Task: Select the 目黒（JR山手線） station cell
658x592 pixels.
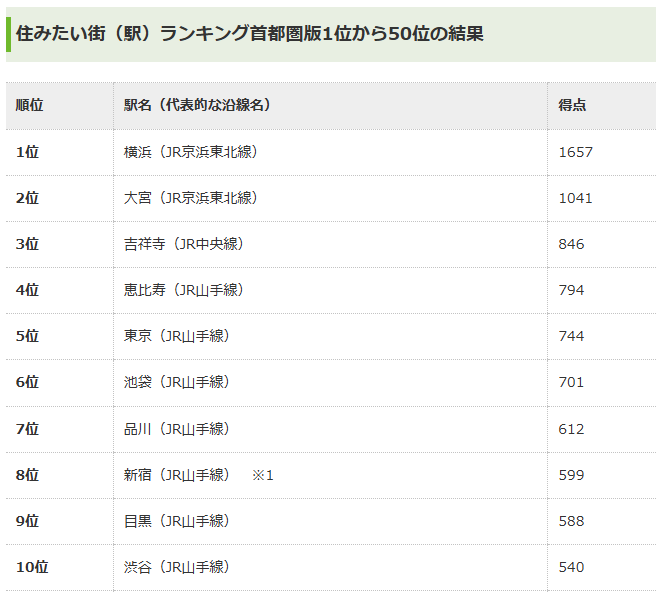Action: click(x=177, y=521)
